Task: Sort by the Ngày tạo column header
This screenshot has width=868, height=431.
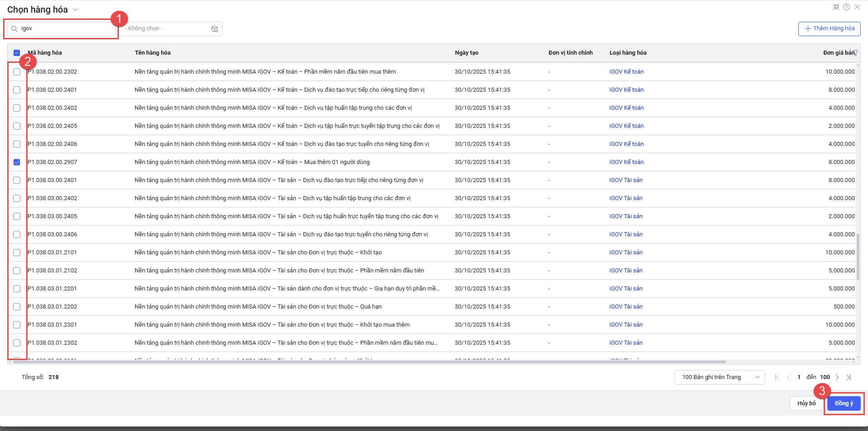Action: click(x=466, y=53)
